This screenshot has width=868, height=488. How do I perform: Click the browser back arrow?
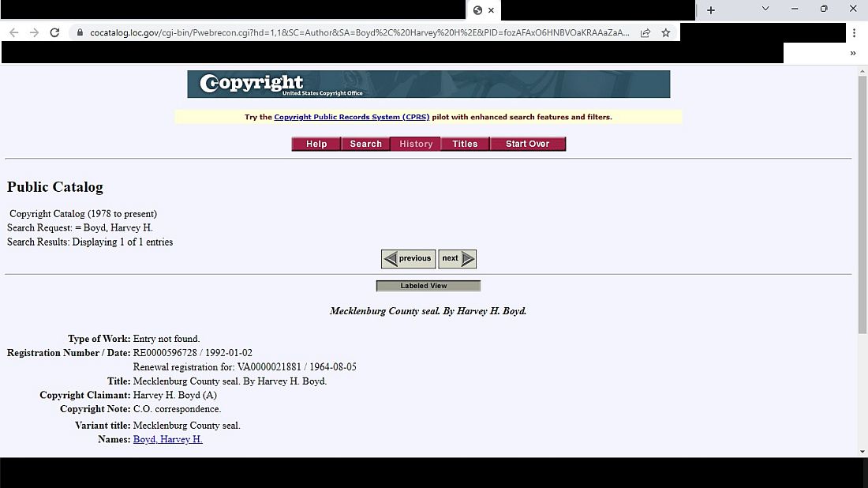click(x=14, y=32)
